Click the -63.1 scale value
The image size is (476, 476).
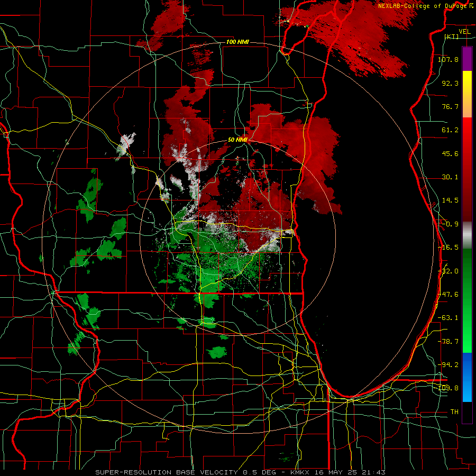448,318
